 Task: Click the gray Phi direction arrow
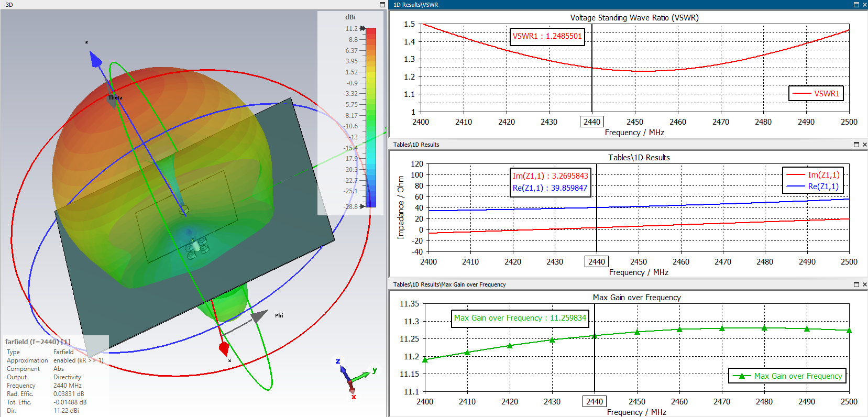(258, 316)
